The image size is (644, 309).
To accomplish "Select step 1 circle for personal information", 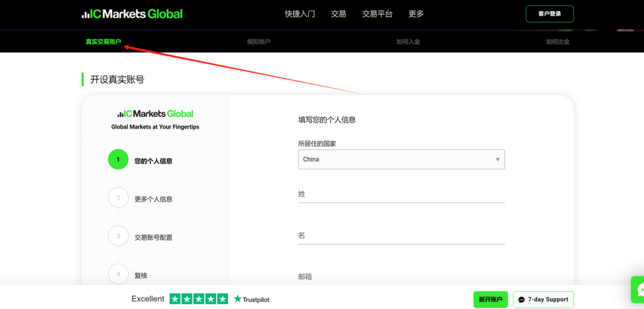I will [118, 160].
